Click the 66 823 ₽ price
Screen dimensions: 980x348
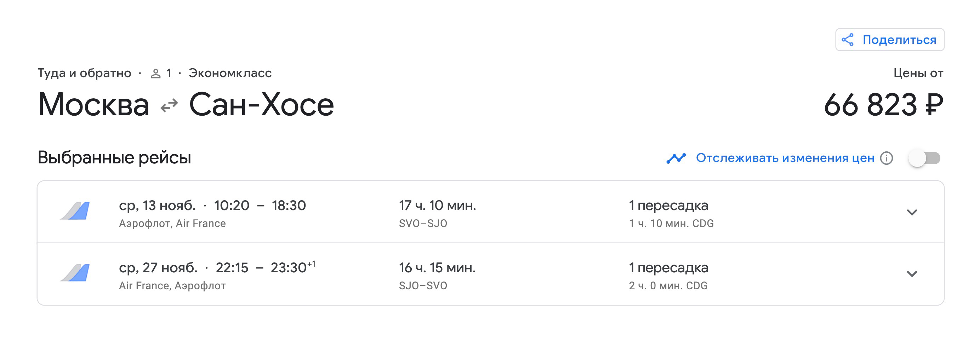tap(884, 105)
